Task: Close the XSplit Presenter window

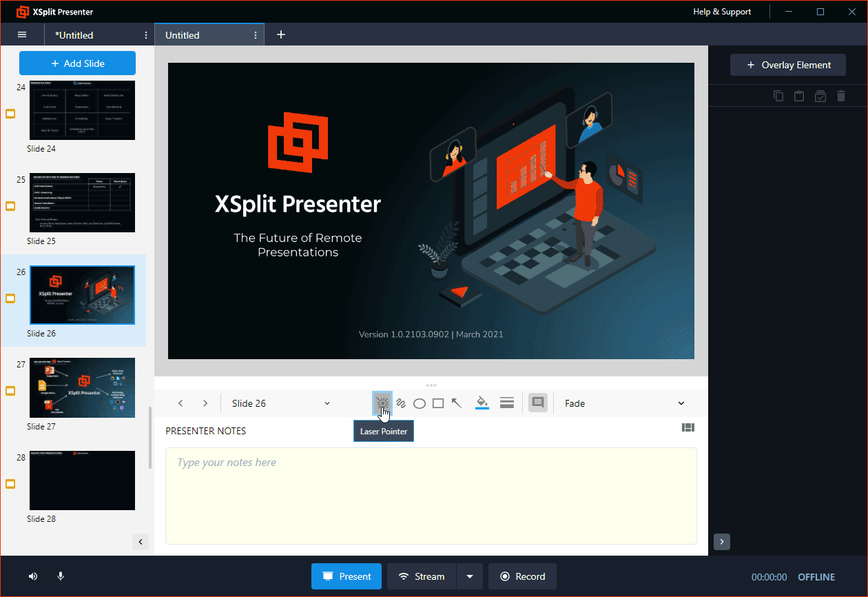Action: [x=851, y=12]
